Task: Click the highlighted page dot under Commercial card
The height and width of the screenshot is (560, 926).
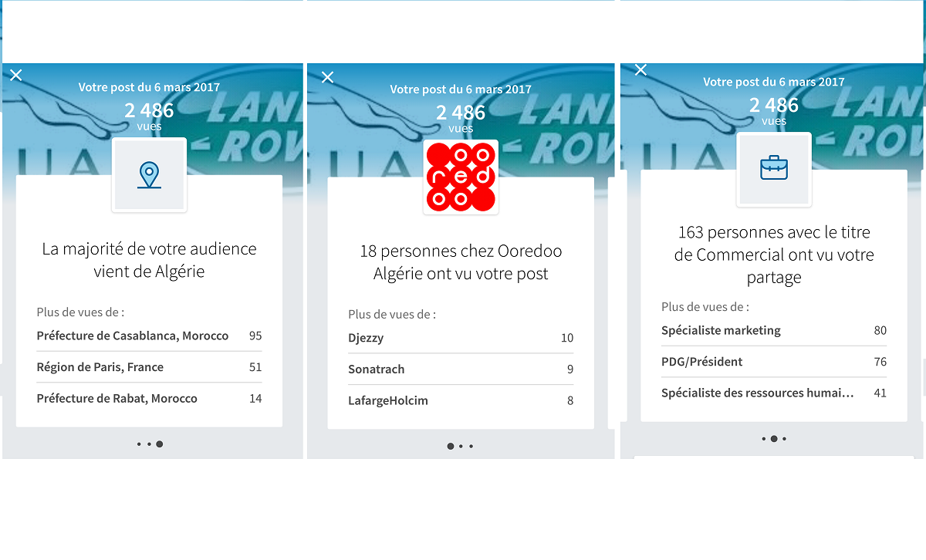Action: [x=774, y=439]
